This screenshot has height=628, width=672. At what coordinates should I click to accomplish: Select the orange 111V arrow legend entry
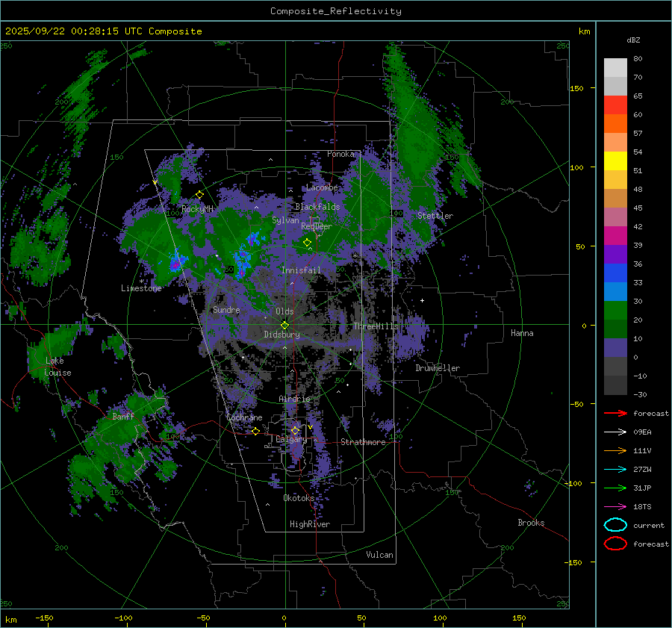pos(615,450)
